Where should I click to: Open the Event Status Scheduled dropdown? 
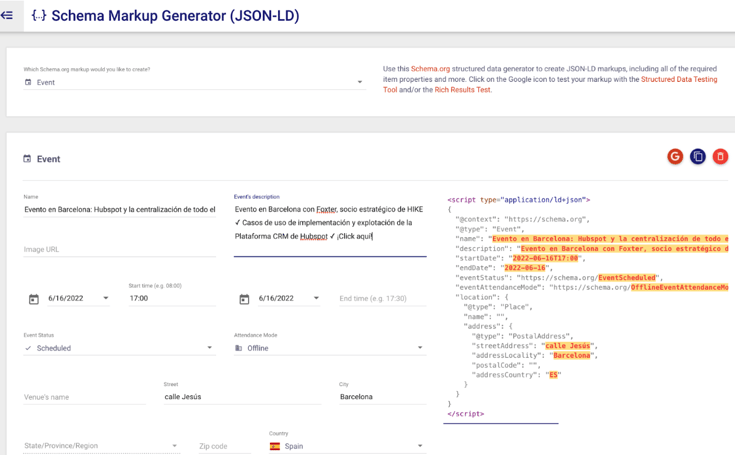[x=120, y=348]
